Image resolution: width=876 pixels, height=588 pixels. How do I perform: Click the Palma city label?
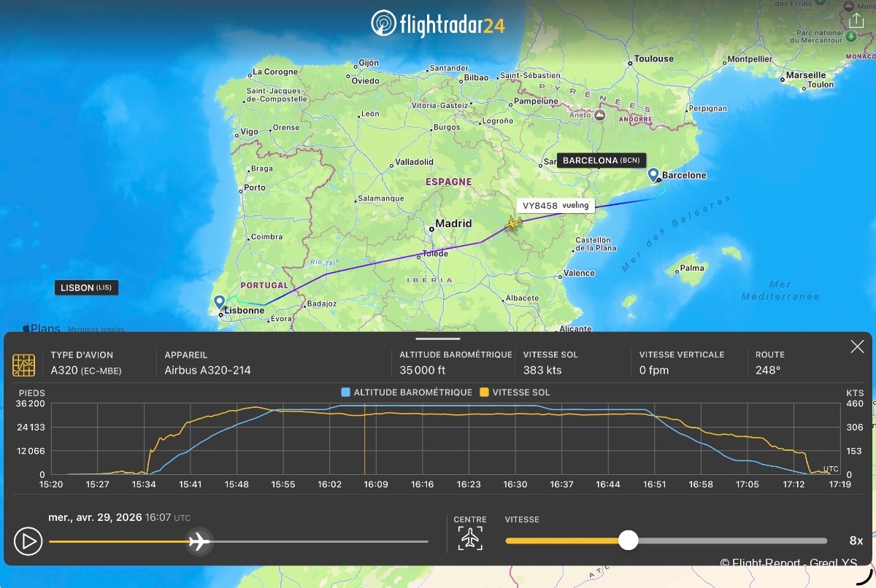(692, 268)
